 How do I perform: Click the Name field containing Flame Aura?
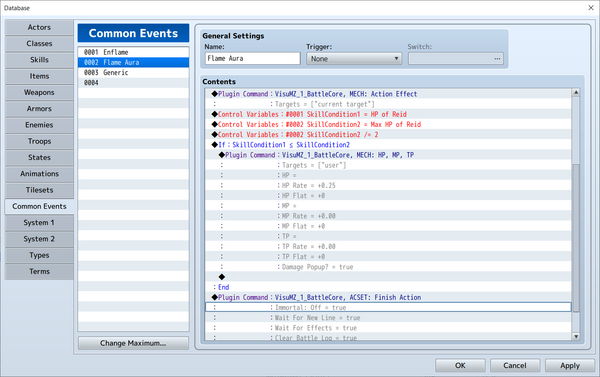click(x=253, y=58)
